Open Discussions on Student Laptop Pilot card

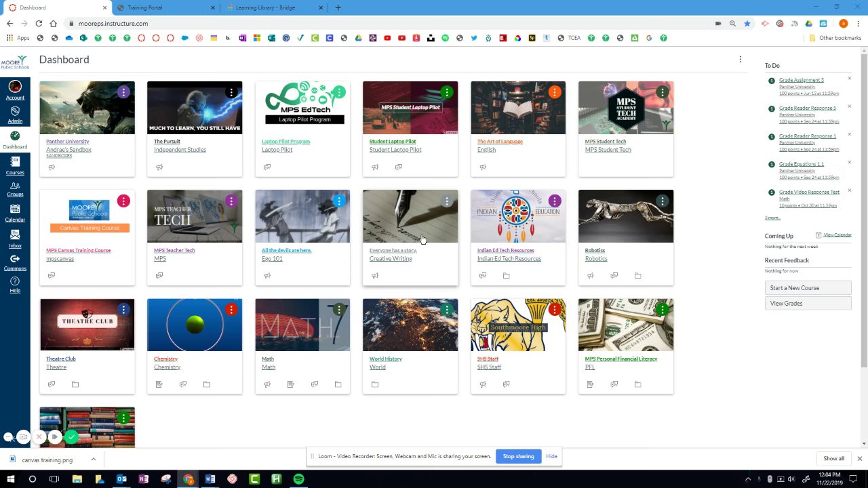399,167
